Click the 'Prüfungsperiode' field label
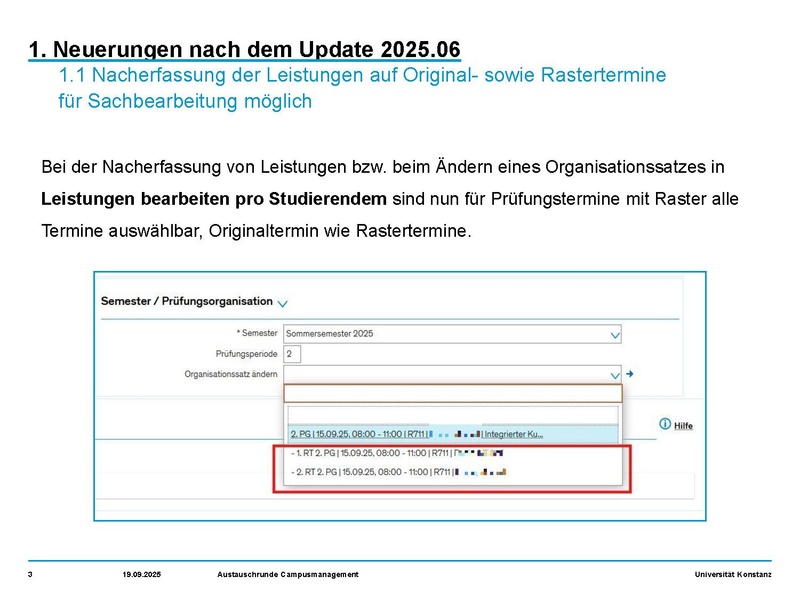800x600 pixels. (246, 354)
